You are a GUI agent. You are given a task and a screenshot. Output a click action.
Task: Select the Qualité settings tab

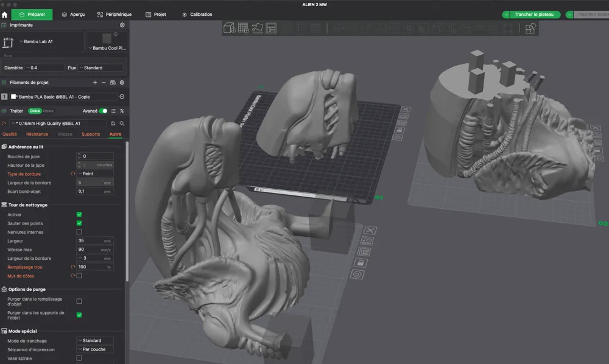(9, 134)
